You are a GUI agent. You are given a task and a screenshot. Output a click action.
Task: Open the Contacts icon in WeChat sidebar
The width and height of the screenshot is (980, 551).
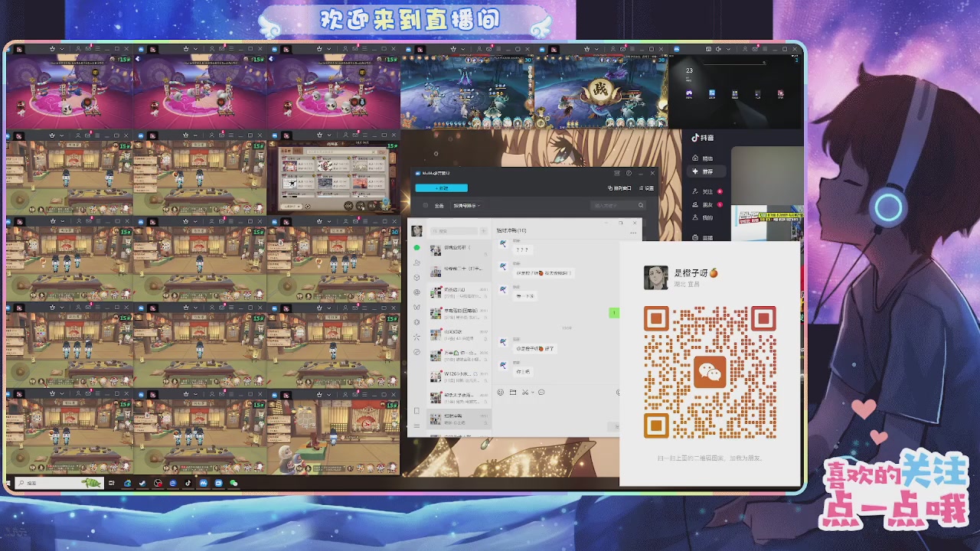[x=416, y=262]
